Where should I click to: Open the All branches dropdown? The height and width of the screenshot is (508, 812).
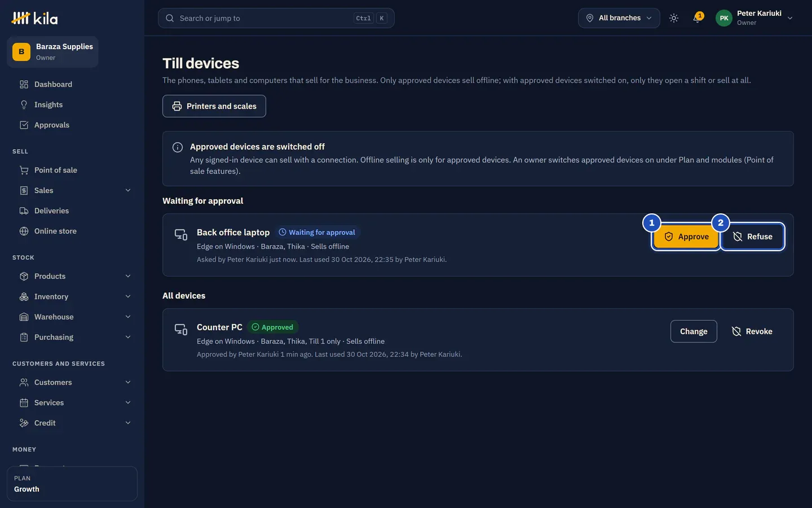coord(619,18)
